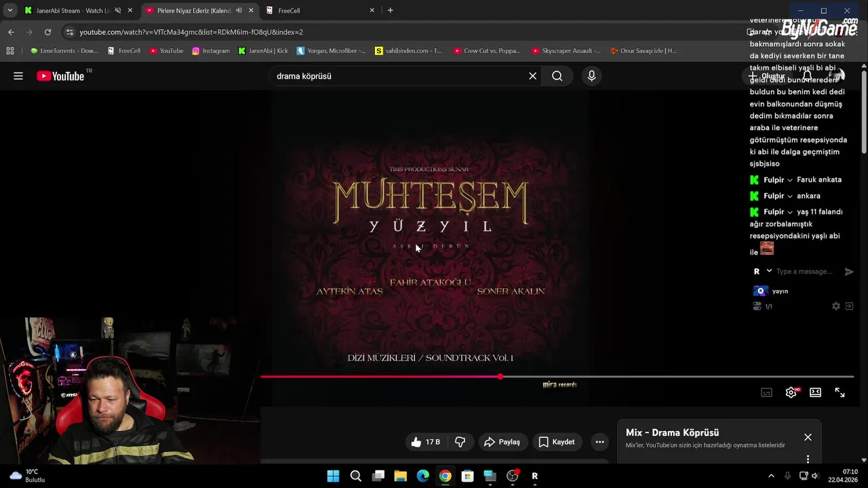
Task: Open a new browser tab
Action: click(x=390, y=11)
